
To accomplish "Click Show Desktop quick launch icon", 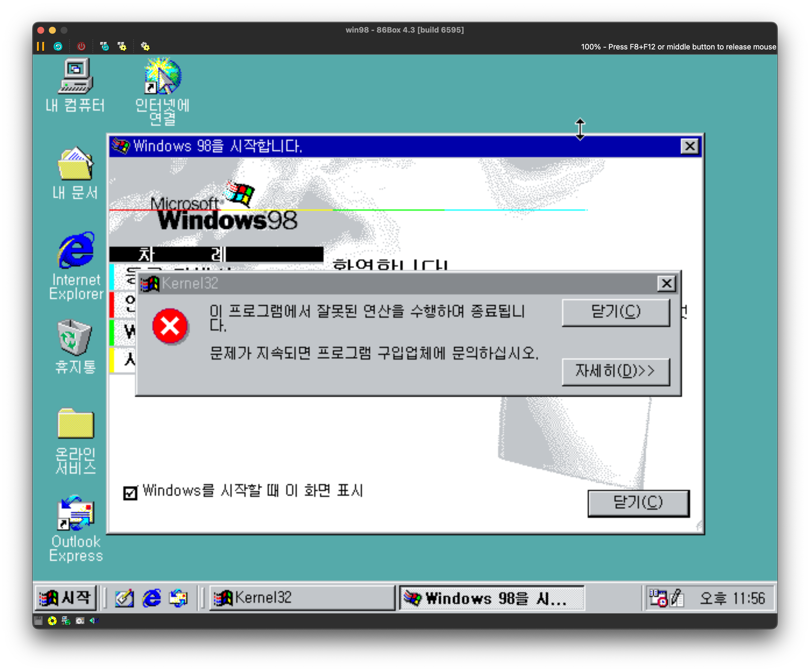I will click(x=124, y=598).
